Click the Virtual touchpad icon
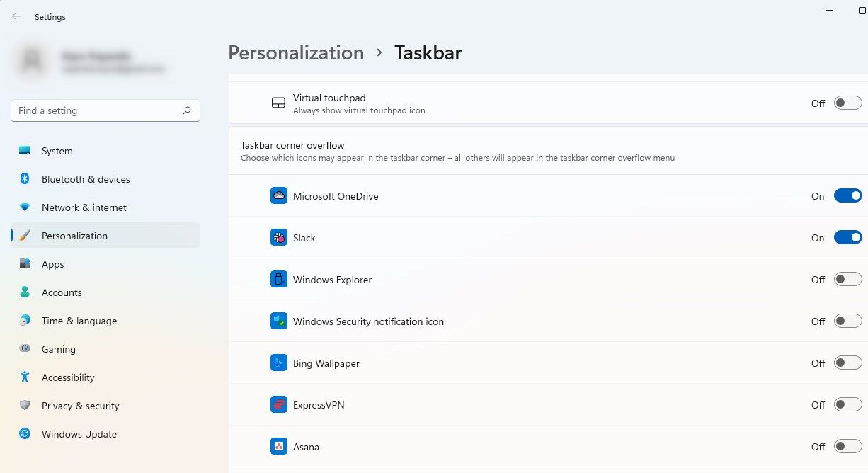Image resolution: width=868 pixels, height=473 pixels. 278,103
